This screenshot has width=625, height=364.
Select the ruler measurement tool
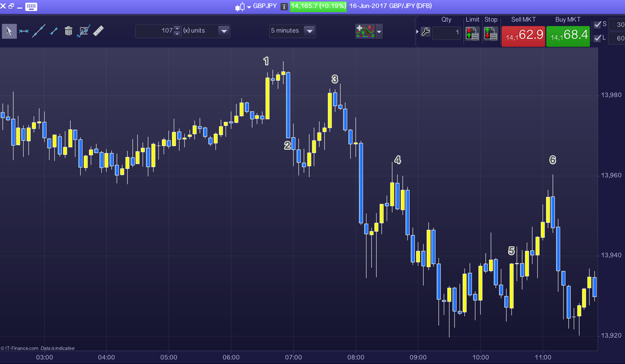pos(99,31)
